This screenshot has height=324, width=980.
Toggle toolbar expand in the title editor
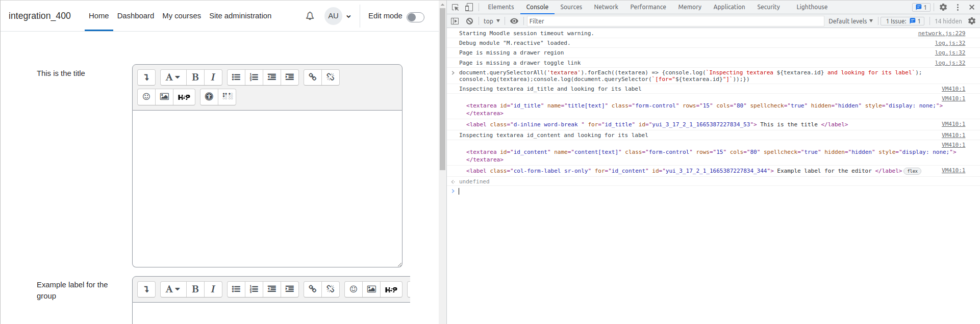pos(146,77)
